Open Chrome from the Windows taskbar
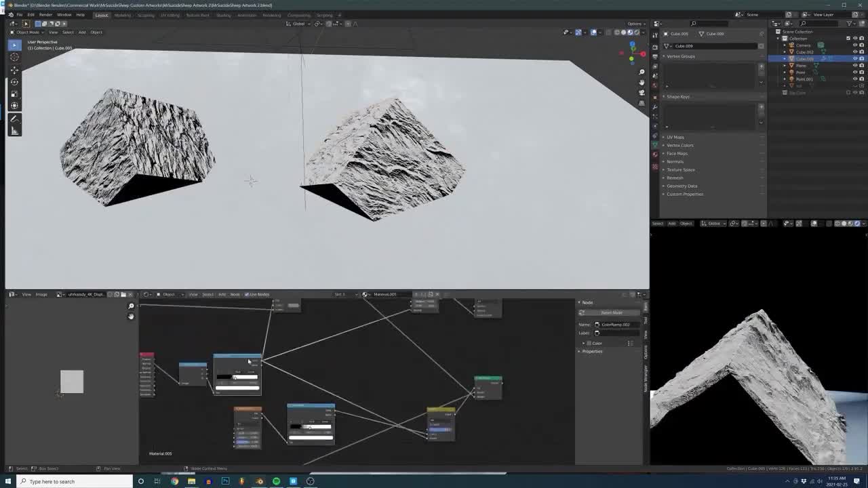The image size is (868, 488). click(174, 481)
